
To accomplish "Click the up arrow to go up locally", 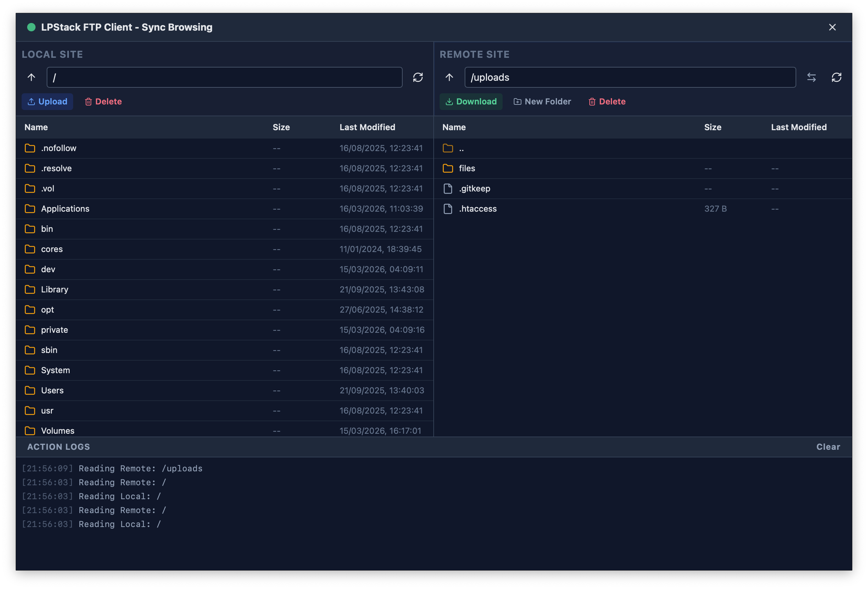I will pos(31,77).
